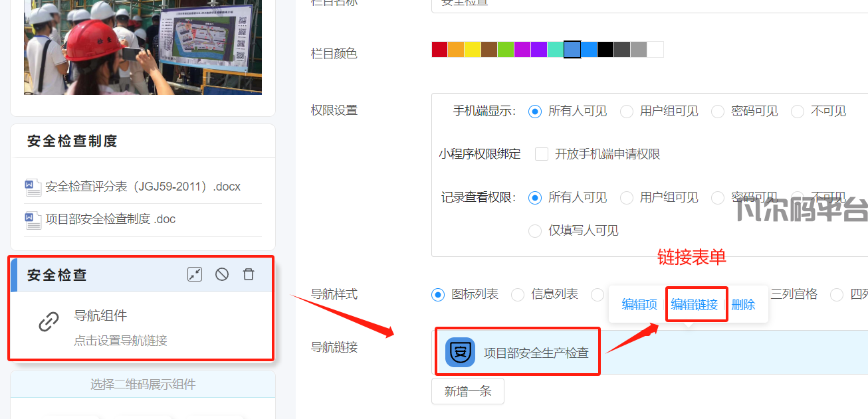The image size is (868, 419).
Task: Click the 安全检查制度 card title
Action: (72, 141)
